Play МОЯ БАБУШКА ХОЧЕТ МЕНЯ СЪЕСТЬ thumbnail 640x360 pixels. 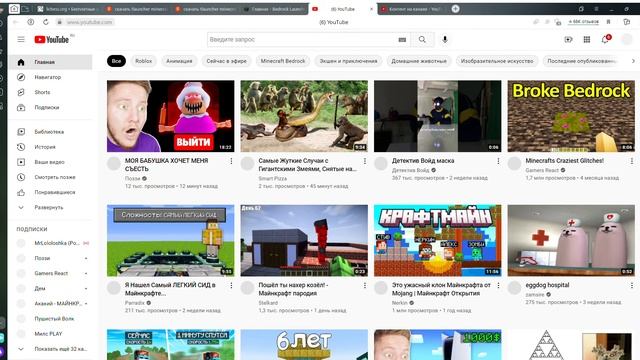pos(171,116)
